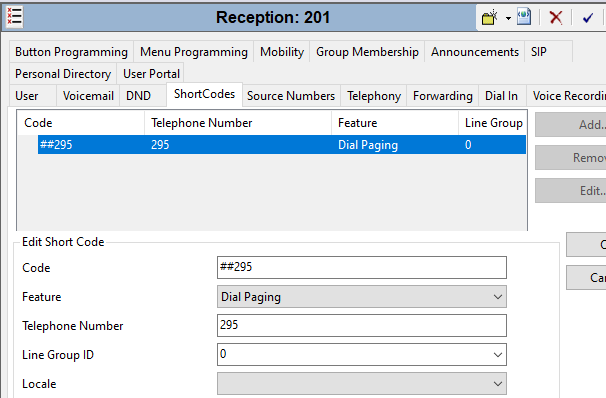This screenshot has height=398, width=606.
Task: Open the Voicemail tab
Action: point(88,96)
